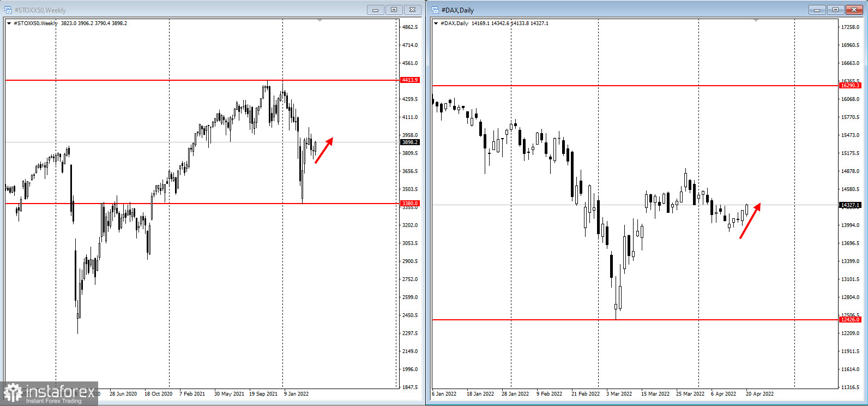Expand the triangle next to #DAX,Daily header
The image size is (868, 406).
click(x=436, y=23)
